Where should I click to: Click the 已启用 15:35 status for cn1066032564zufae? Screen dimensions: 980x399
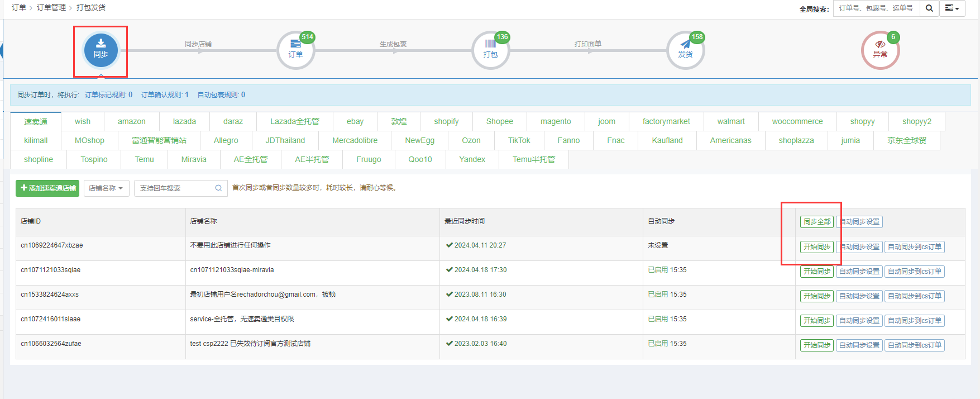[x=667, y=344]
